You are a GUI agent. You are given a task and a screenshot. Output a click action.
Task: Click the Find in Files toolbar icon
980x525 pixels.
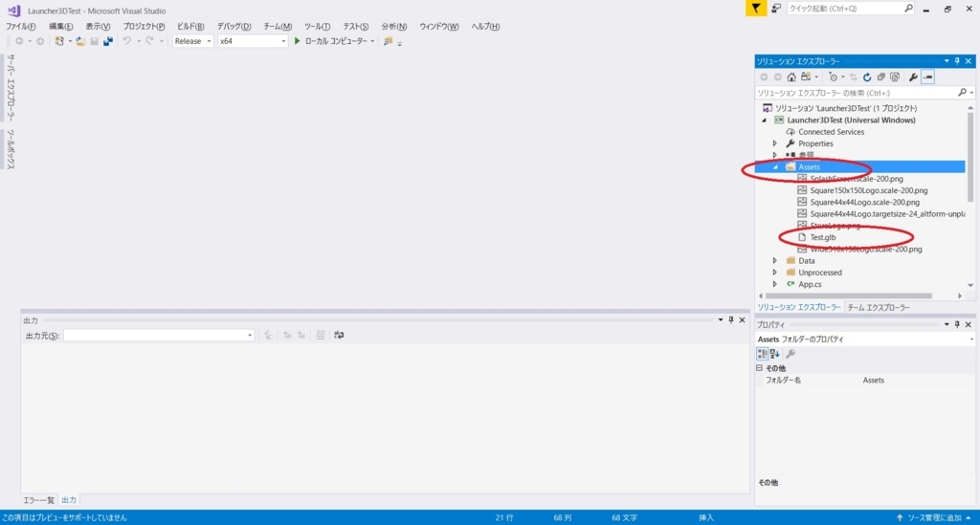(x=389, y=41)
